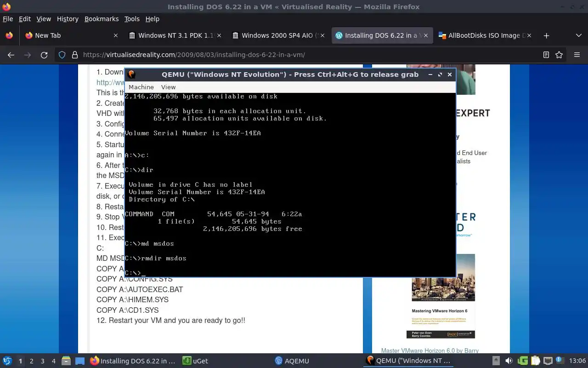Open the notifications tray icon
The width and height of the screenshot is (588, 368).
(560, 361)
